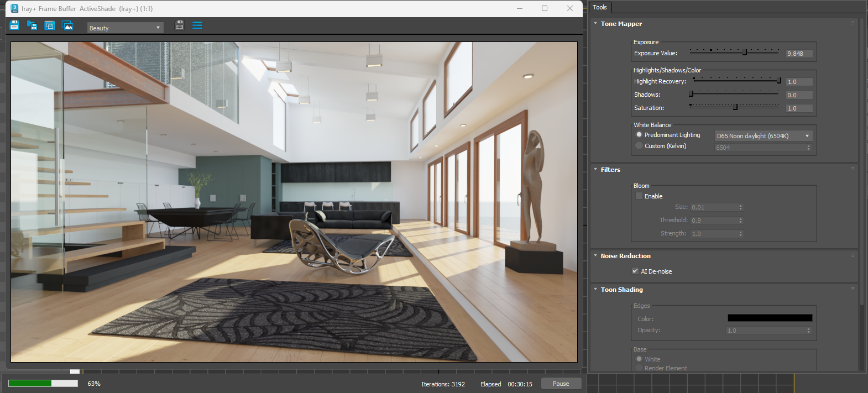Click the Noise Reduction rollout grip dots

pyautogui.click(x=852, y=255)
